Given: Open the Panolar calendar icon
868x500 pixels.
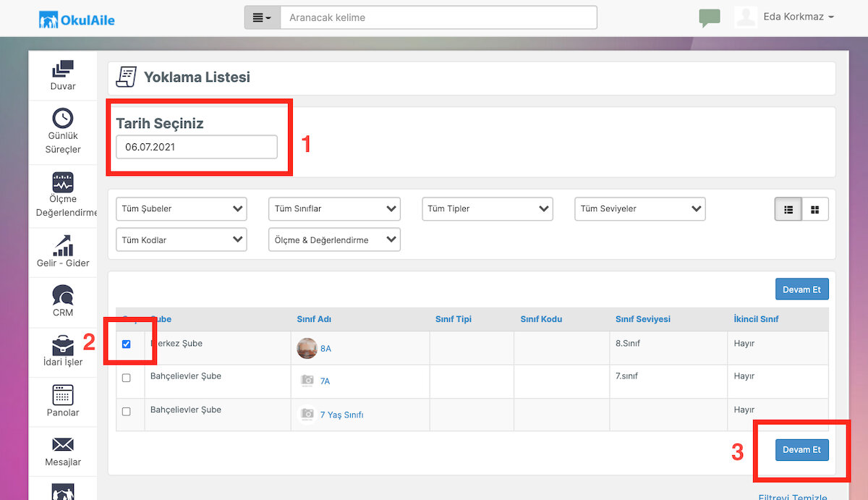Looking at the screenshot, I should tap(63, 394).
